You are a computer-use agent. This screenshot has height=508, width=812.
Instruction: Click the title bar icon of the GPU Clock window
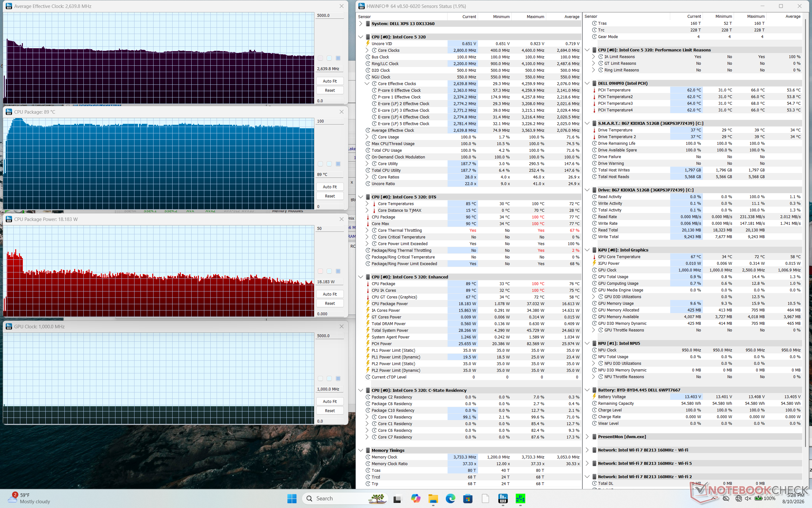[9, 327]
